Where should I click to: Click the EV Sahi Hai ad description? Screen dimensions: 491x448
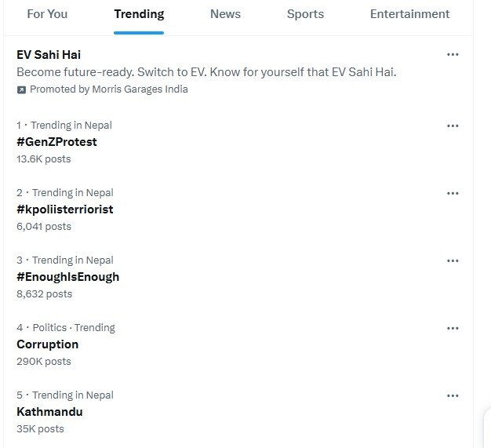pyautogui.click(x=206, y=72)
